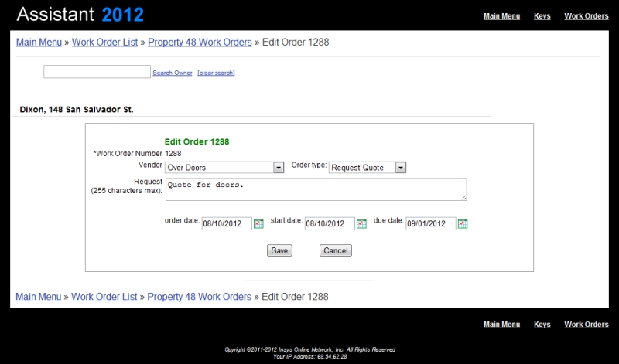The height and width of the screenshot is (364, 619).
Task: Open Work Orders in the header navigation
Action: point(586,15)
